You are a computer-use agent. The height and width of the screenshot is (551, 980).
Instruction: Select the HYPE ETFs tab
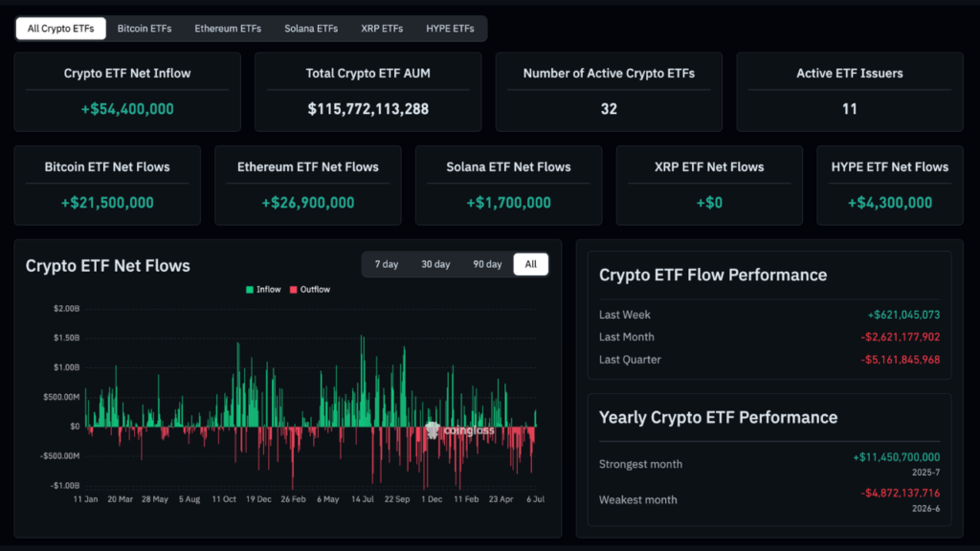[450, 29]
